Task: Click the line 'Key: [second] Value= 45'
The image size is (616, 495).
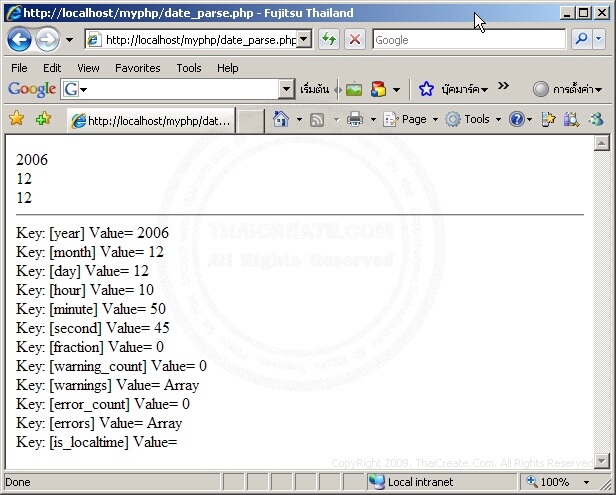Action: [93, 328]
